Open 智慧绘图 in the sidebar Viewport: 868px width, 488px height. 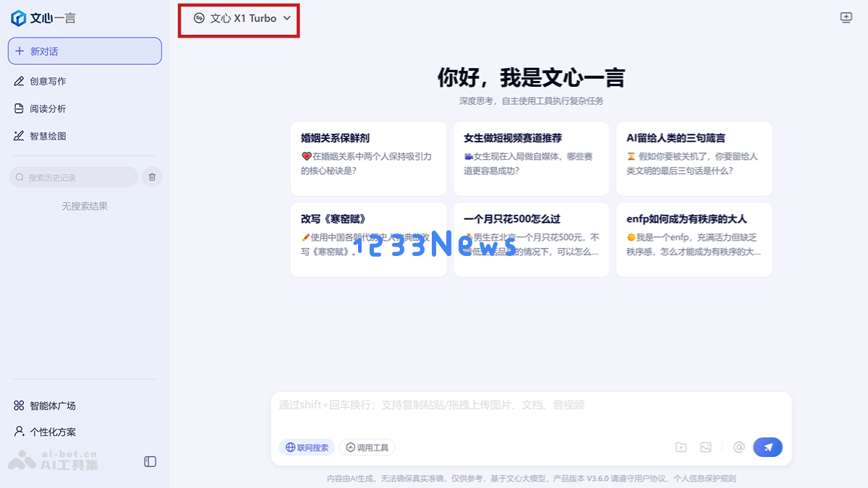41,136
